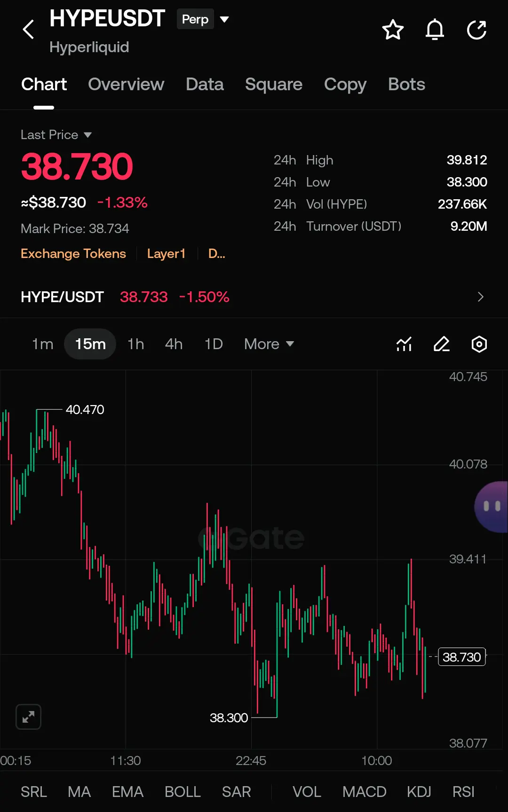Open drawing tools pencil icon

tap(442, 344)
